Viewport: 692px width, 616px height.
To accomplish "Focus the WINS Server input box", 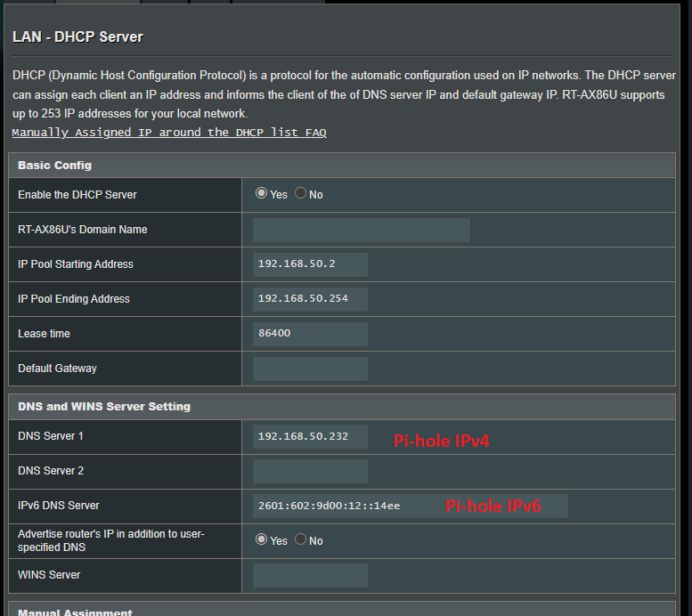I will click(x=310, y=575).
